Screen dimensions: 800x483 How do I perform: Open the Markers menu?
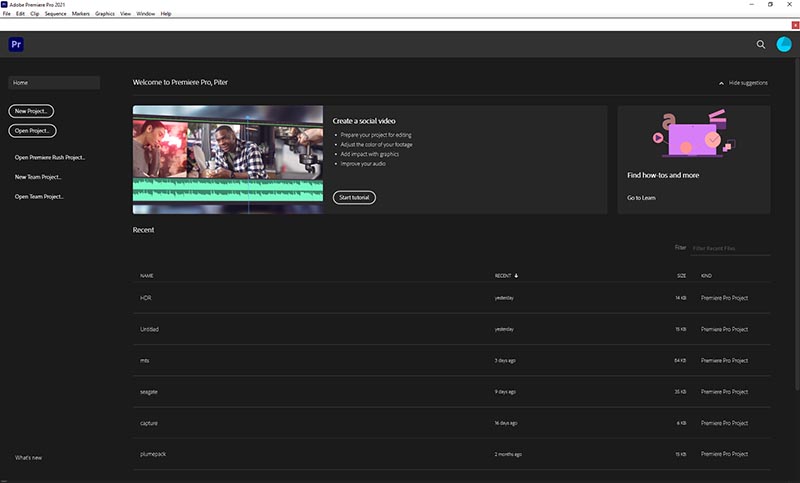click(x=81, y=14)
